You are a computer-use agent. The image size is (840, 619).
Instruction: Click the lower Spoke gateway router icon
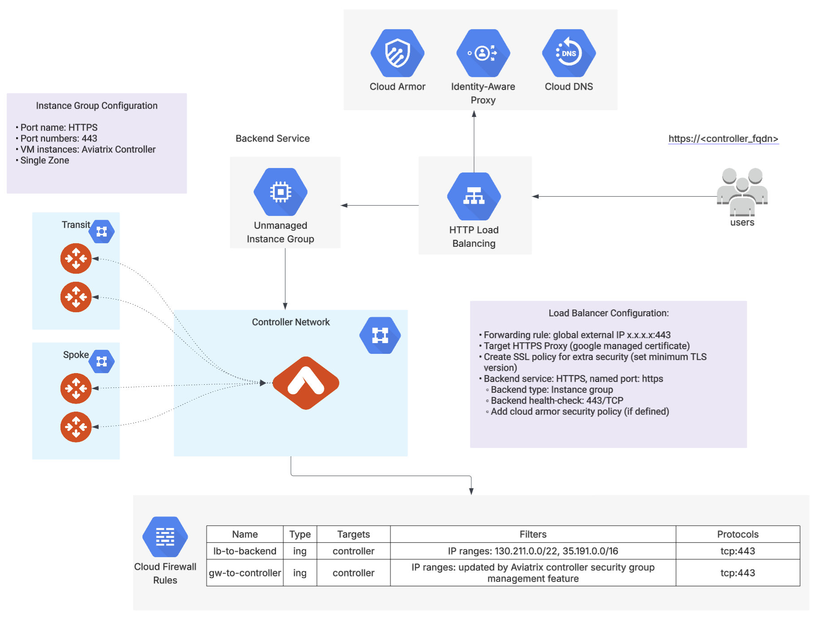pyautogui.click(x=76, y=427)
